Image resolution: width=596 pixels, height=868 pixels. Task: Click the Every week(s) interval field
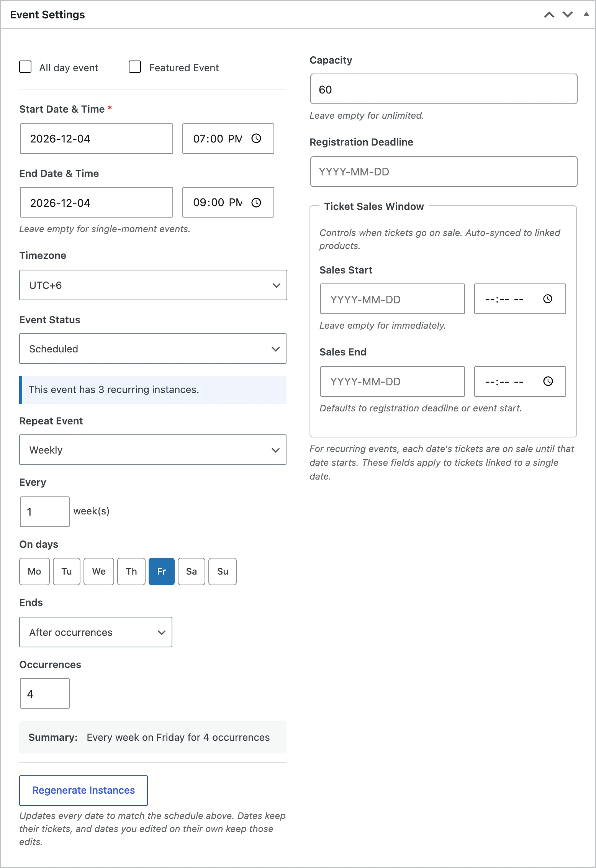coord(45,512)
